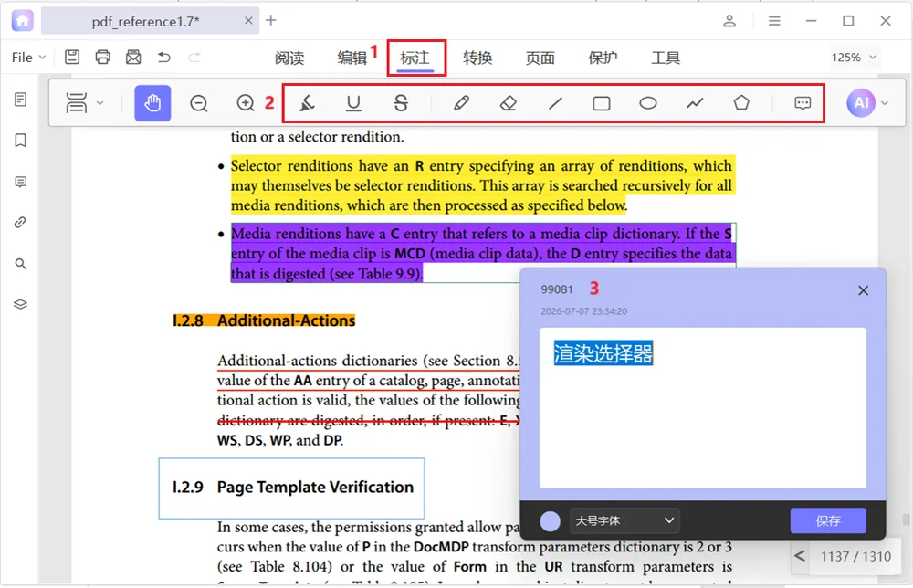Click the home icon in title bar

tap(22, 21)
